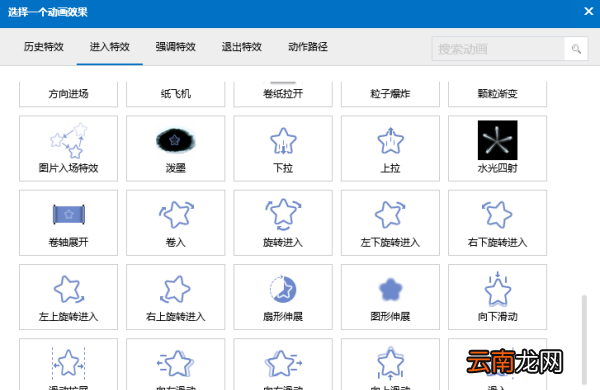Click the search magnifier icon
Image resolution: width=600 pixels, height=390 pixels.
576,49
